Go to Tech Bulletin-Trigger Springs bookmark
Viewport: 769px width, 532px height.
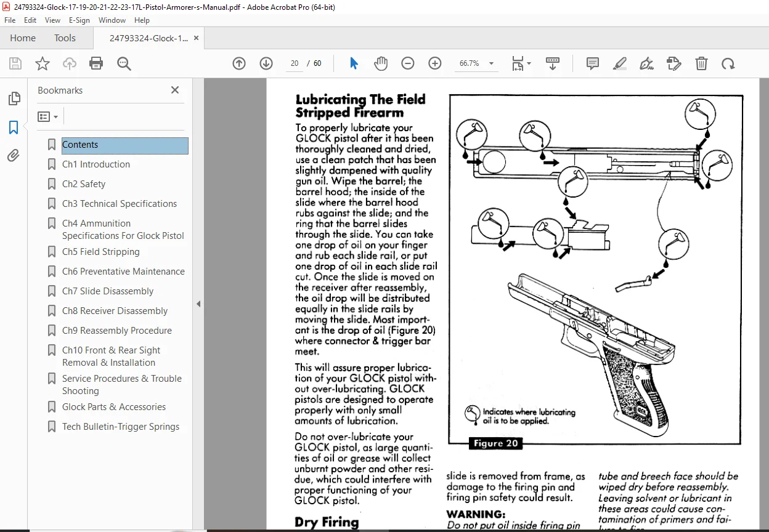pyautogui.click(x=121, y=427)
